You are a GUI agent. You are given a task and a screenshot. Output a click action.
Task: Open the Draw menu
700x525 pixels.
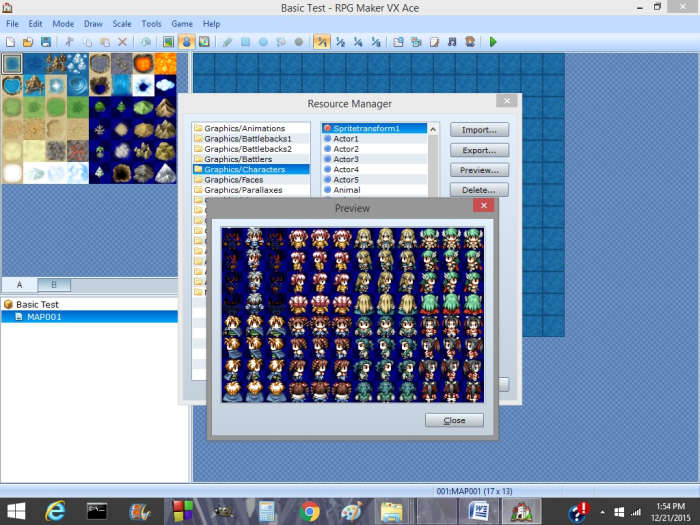(93, 24)
